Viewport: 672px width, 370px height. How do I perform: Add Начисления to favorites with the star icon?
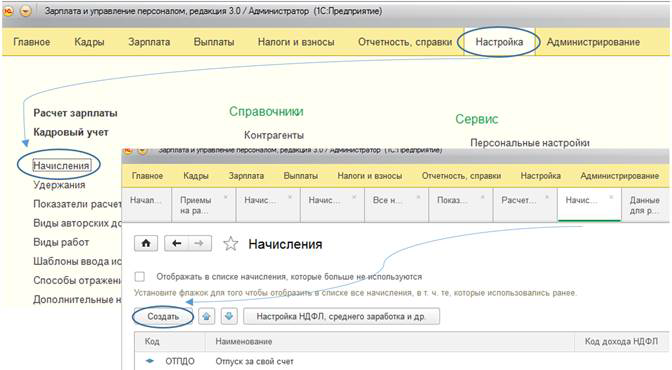click(x=231, y=244)
